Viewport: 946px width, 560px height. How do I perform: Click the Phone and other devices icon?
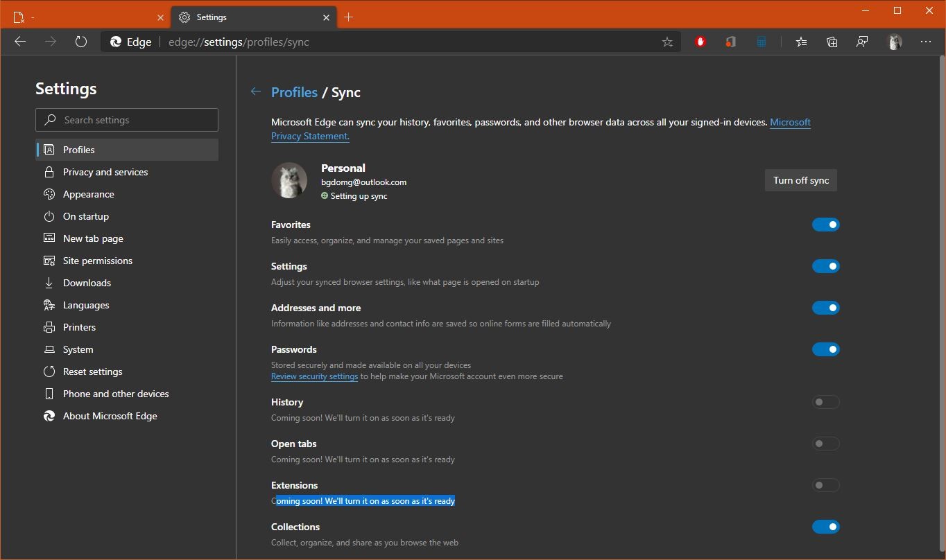point(49,394)
